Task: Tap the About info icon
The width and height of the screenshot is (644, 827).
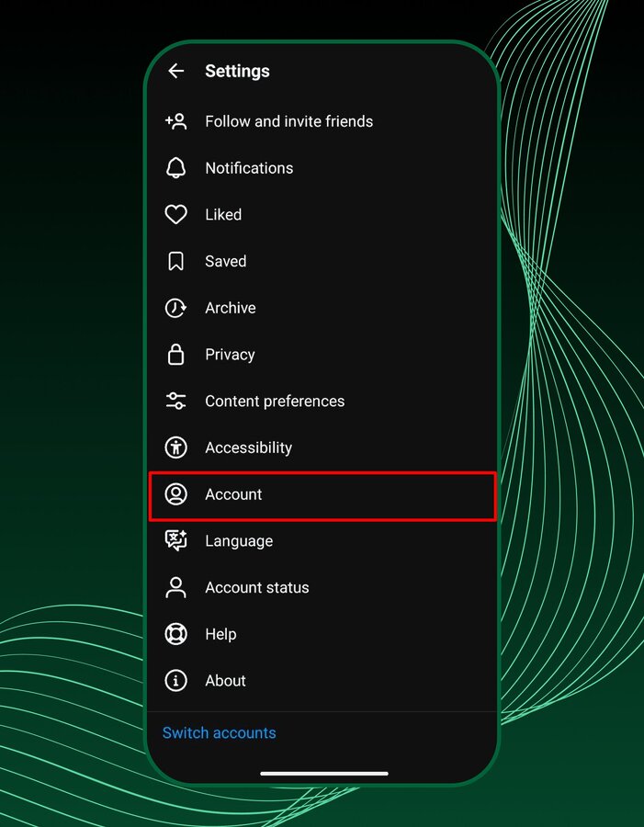Action: point(175,681)
